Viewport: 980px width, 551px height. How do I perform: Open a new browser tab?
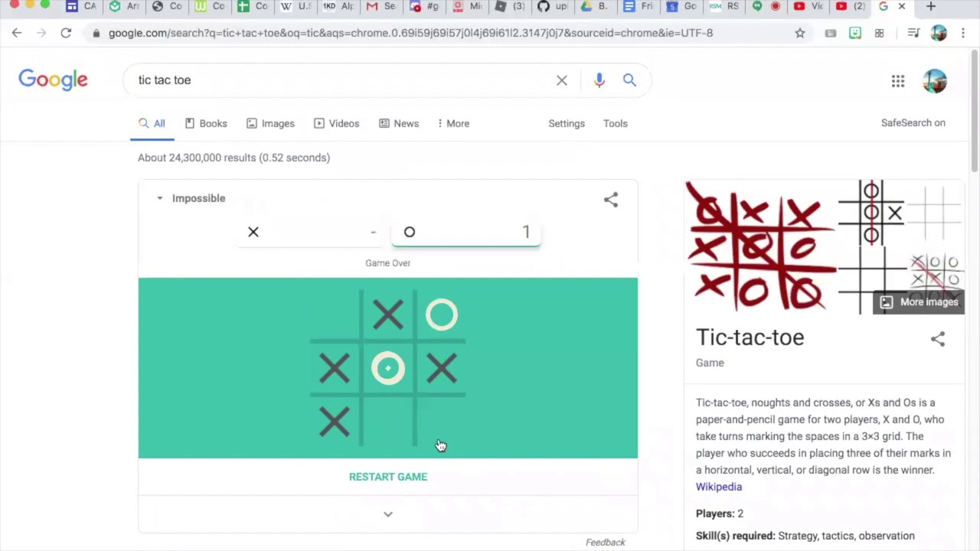(x=931, y=7)
